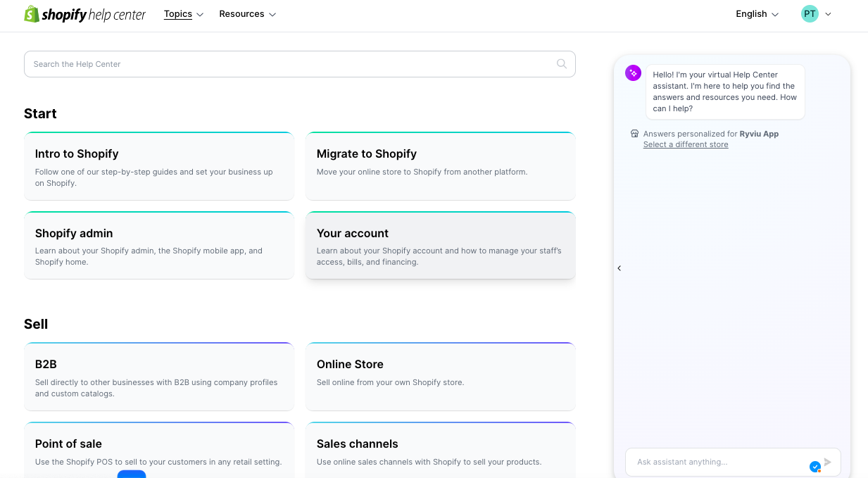Screen dimensions: 868x478
Task: Collapse the assistant panel arrow
Action: click(x=619, y=268)
